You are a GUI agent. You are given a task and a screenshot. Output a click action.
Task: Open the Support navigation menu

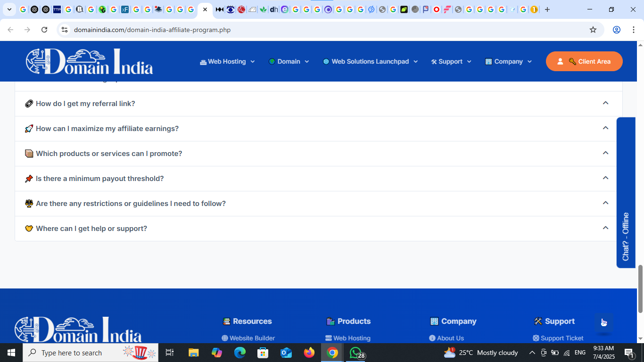pyautogui.click(x=451, y=62)
